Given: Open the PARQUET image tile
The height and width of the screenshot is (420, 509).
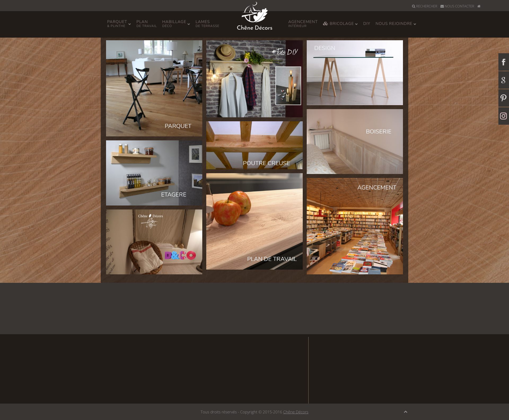Looking at the screenshot, I should pyautogui.click(x=154, y=88).
